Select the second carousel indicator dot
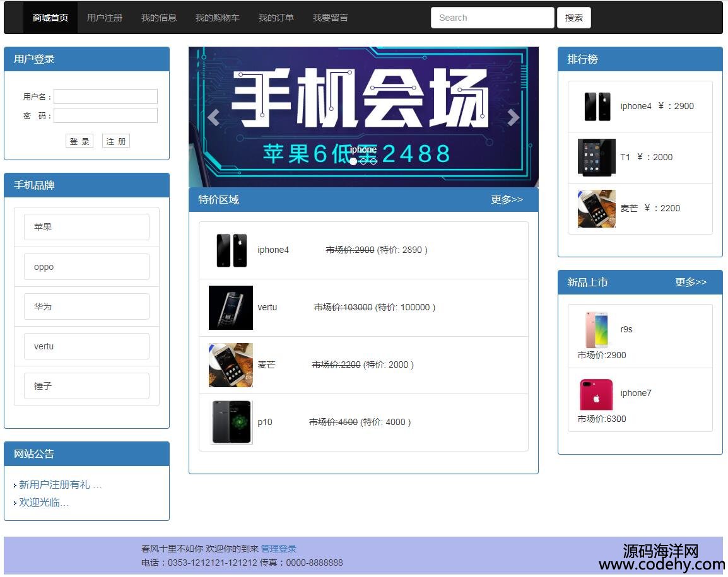 click(363, 161)
